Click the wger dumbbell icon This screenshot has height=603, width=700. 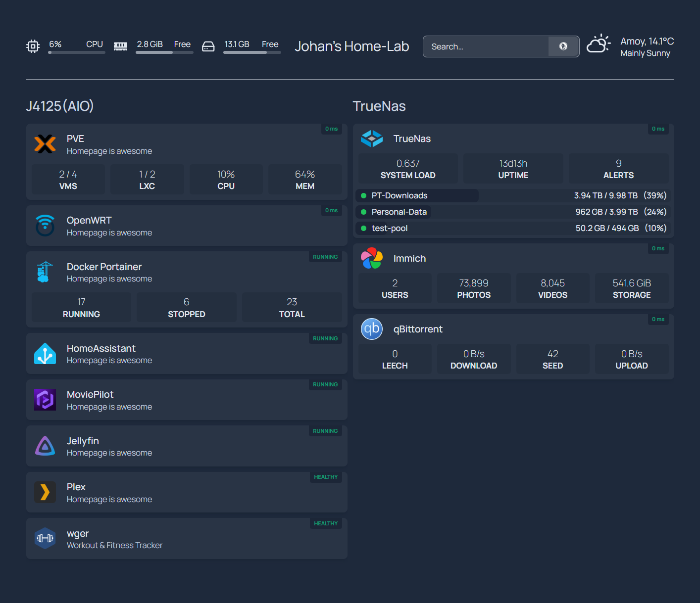45,539
